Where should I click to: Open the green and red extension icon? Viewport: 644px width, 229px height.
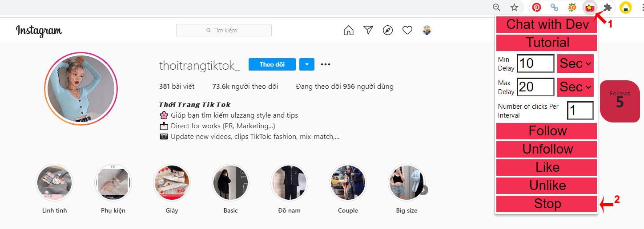[572, 7]
